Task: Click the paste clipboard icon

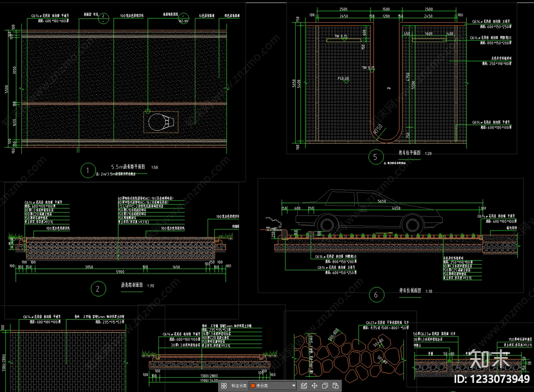Action: pyautogui.click(x=336, y=386)
